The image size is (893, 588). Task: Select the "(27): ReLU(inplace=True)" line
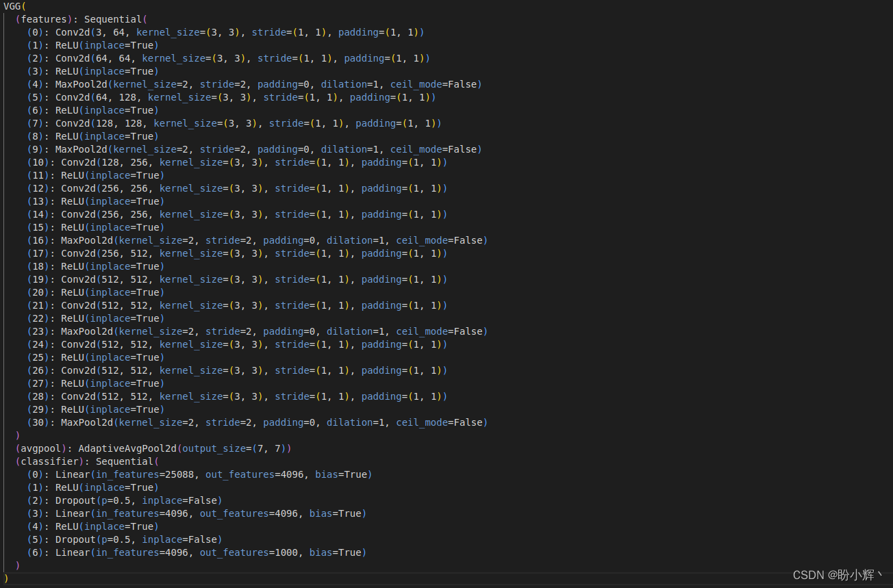[x=96, y=383]
